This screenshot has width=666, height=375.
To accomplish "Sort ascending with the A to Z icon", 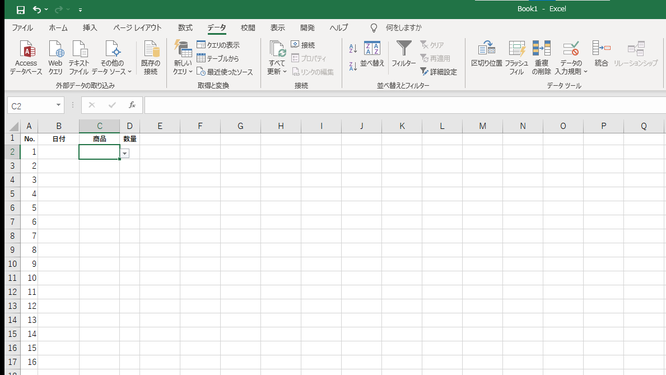I will pyautogui.click(x=353, y=48).
